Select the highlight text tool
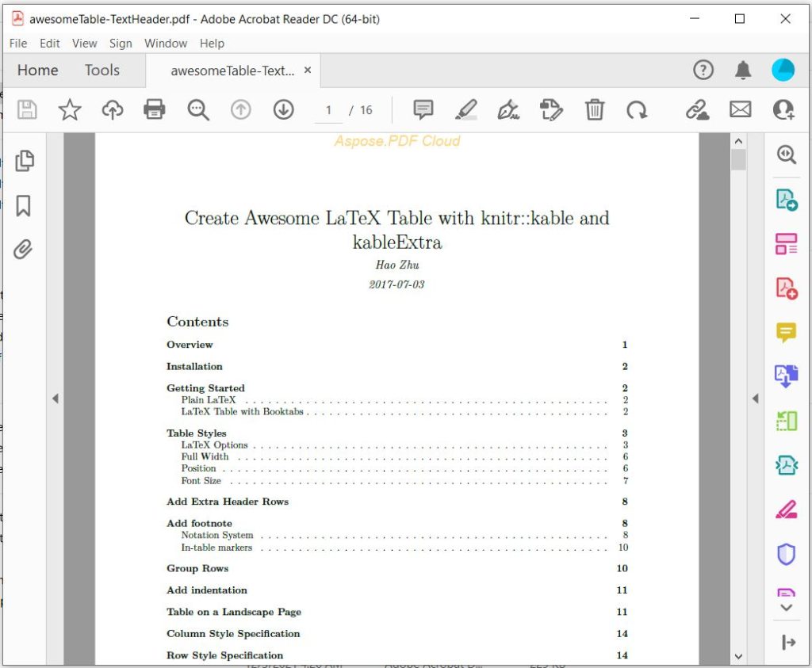This screenshot has width=812, height=668. coord(466,110)
